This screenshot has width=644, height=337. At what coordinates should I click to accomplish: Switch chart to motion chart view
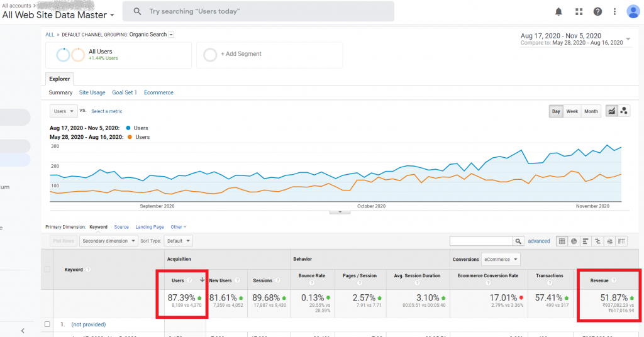click(624, 111)
